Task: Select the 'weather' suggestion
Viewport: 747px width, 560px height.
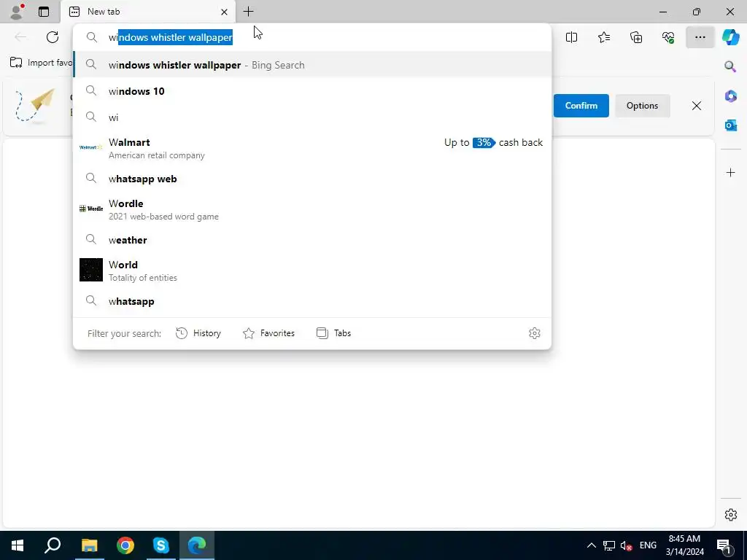Action: 312,240
